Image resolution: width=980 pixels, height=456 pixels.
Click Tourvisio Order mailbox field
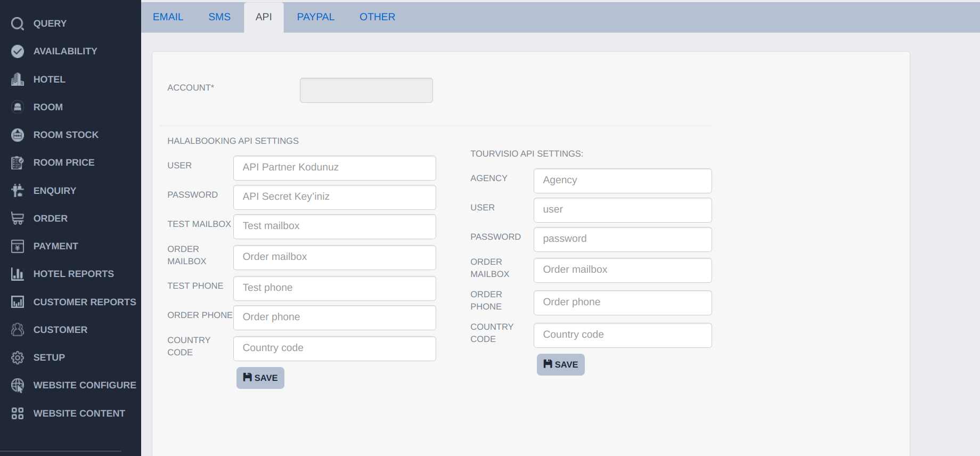click(623, 270)
